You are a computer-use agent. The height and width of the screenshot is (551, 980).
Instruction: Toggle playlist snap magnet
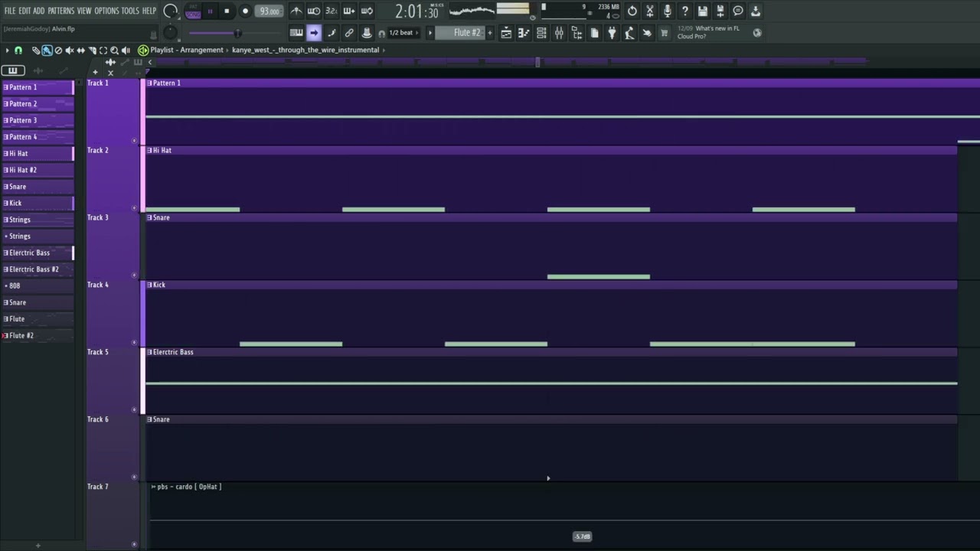pyautogui.click(x=18, y=51)
